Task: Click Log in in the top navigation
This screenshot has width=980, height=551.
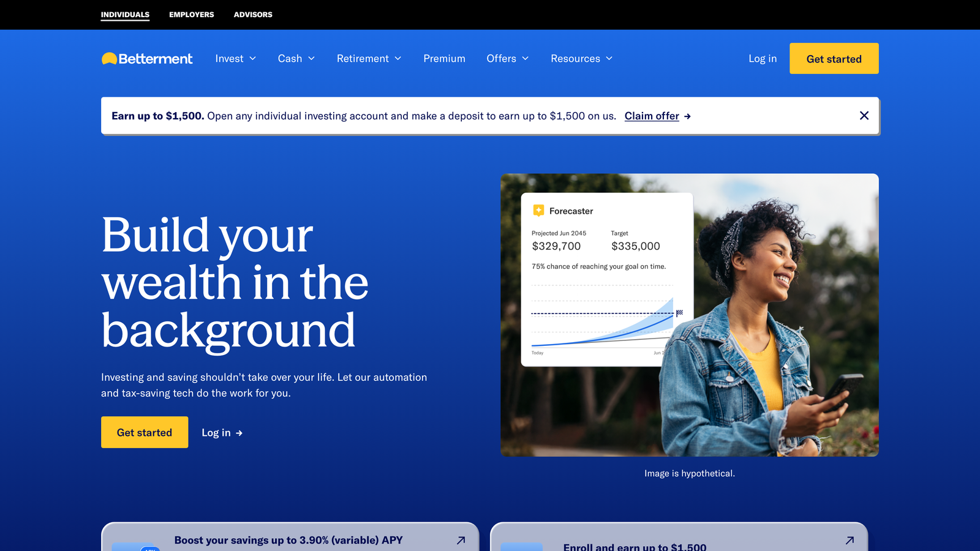Action: click(x=762, y=59)
